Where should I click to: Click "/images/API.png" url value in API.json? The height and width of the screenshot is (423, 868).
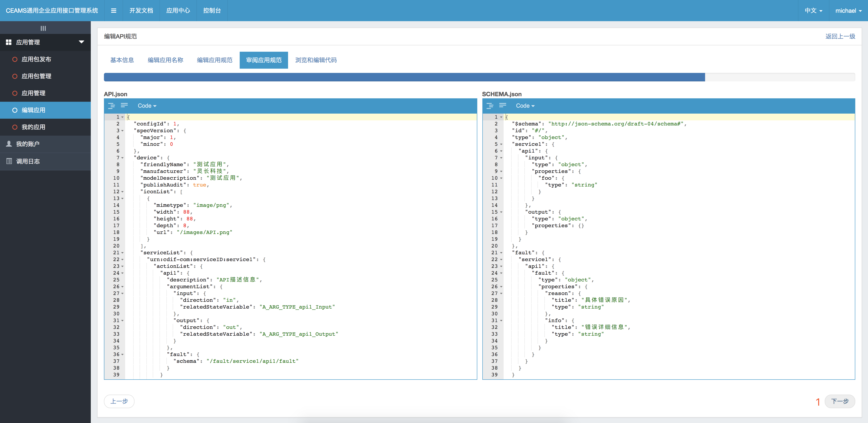pos(204,232)
